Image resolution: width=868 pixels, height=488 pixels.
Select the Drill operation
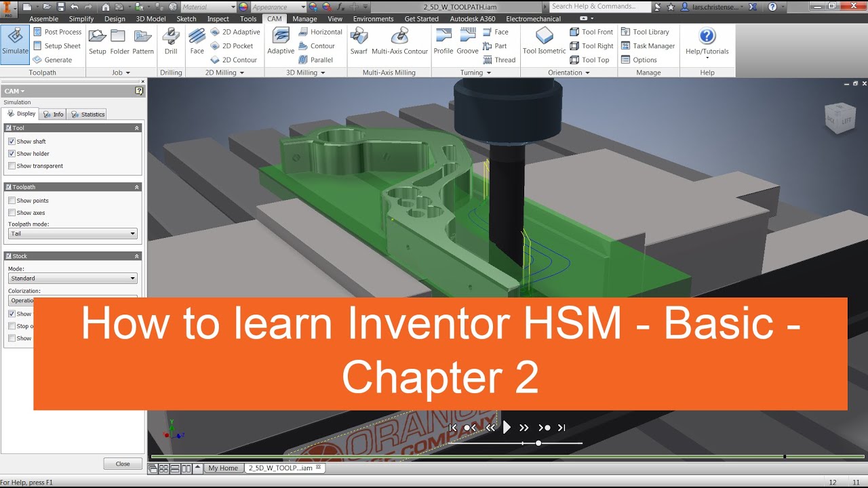point(171,42)
